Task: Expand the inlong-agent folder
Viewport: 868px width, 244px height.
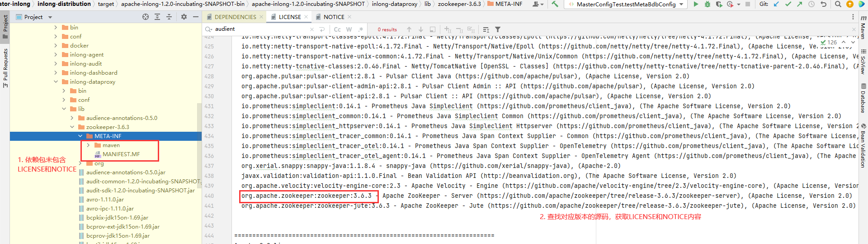Action: coord(56,55)
